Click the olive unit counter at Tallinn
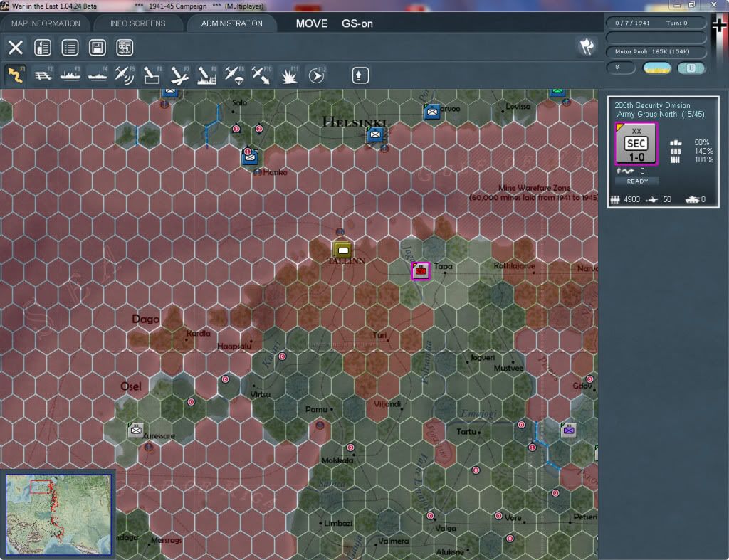This screenshot has height=560, width=729. [x=342, y=250]
